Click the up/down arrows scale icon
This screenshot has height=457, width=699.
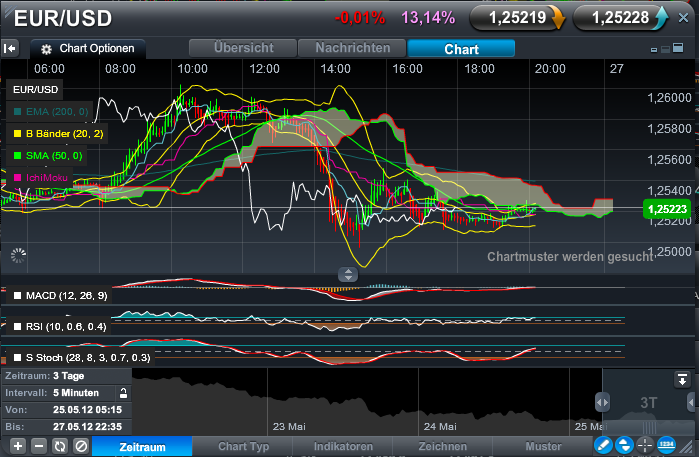(x=624, y=445)
